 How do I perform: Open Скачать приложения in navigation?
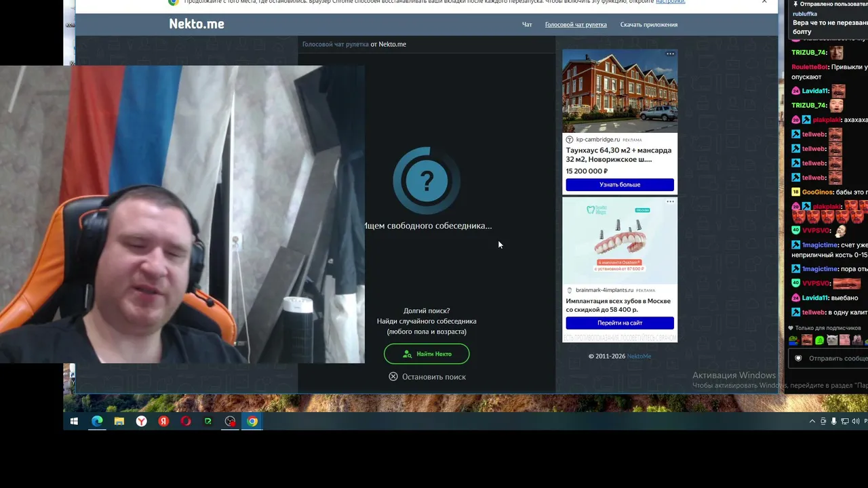[x=649, y=25]
